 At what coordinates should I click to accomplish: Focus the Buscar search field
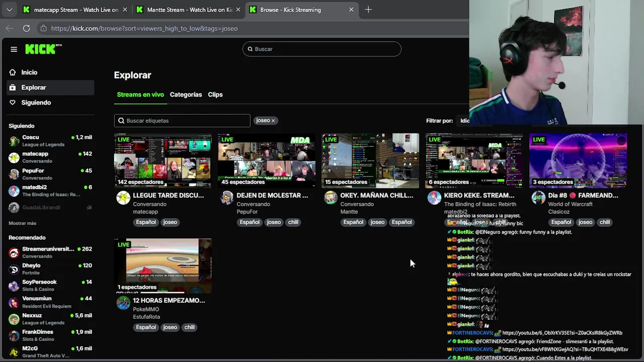[322, 49]
